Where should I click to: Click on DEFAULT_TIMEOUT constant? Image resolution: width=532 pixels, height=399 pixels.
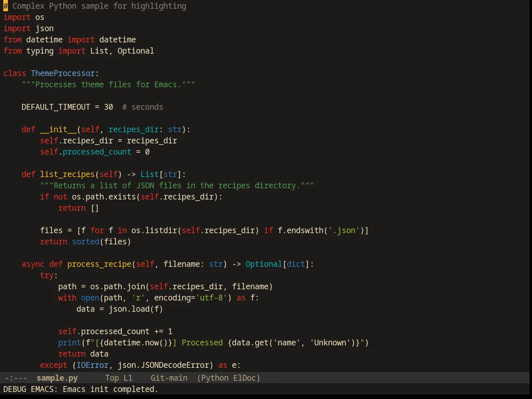tap(56, 107)
